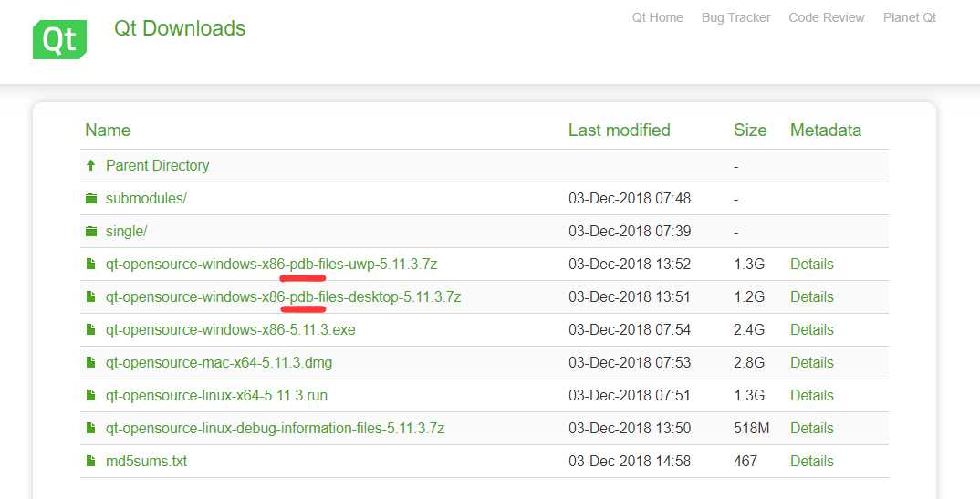Open the submodules/ folder

point(146,198)
